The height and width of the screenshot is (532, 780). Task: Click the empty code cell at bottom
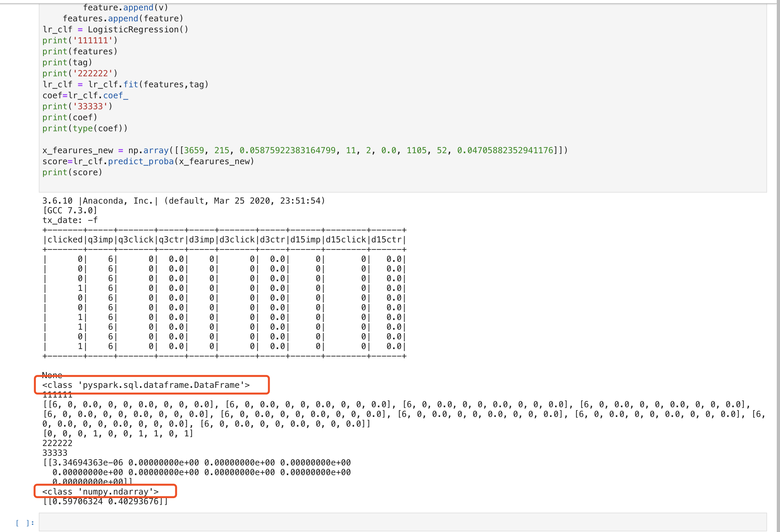pos(402,522)
